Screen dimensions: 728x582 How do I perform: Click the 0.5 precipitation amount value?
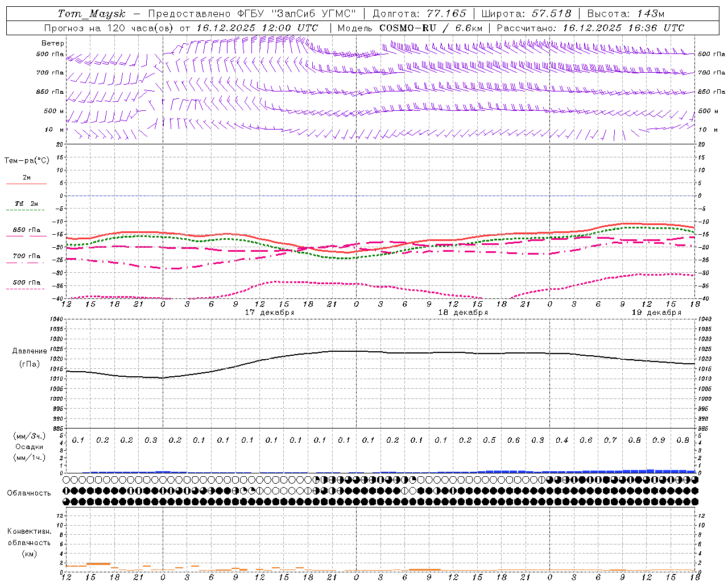489,440
